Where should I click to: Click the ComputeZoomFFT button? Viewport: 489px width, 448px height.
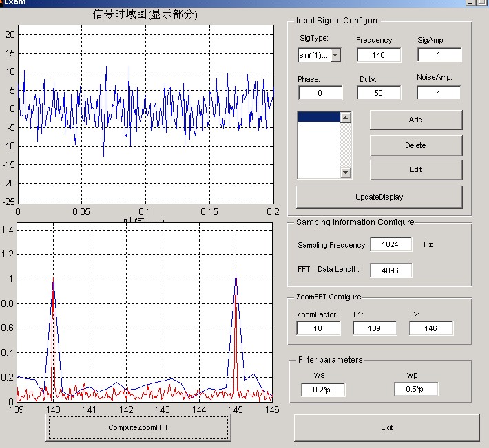[138, 427]
